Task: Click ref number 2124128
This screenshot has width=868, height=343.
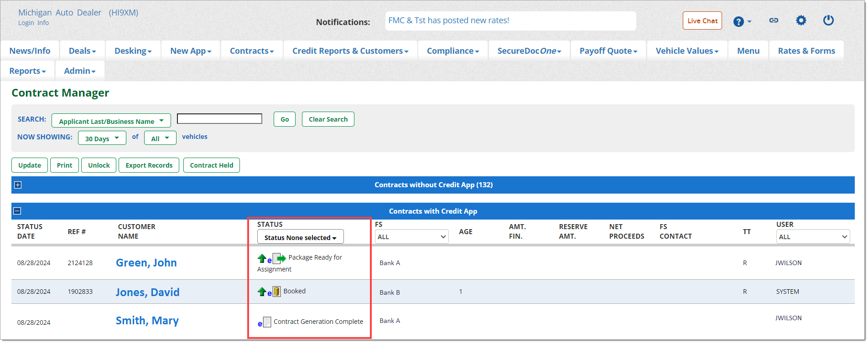Action: (80, 263)
